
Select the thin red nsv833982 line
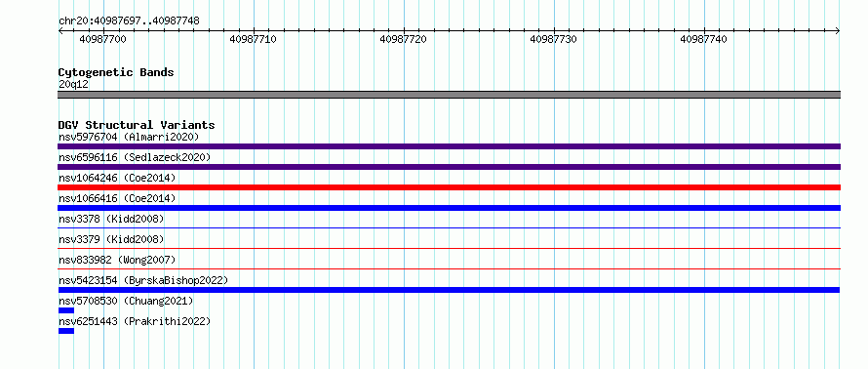pyautogui.click(x=449, y=268)
